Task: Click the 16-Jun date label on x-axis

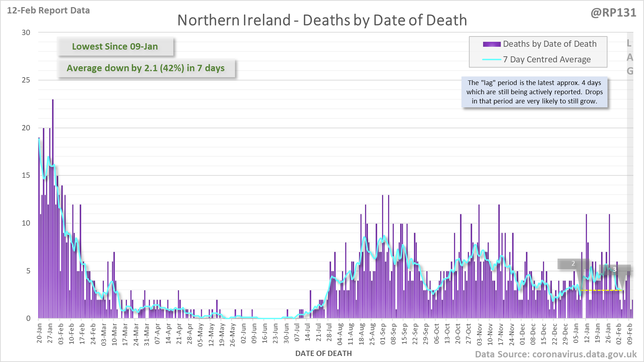Action: coord(265,333)
